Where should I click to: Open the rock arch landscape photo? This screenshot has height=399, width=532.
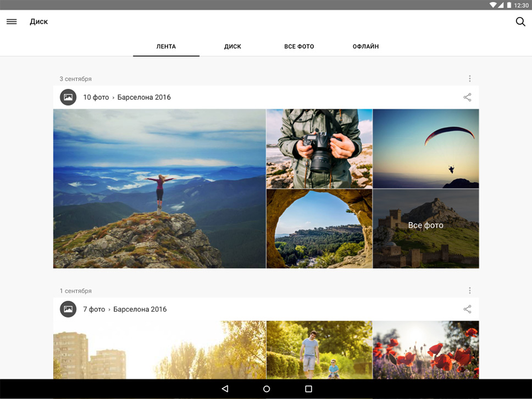point(319,229)
